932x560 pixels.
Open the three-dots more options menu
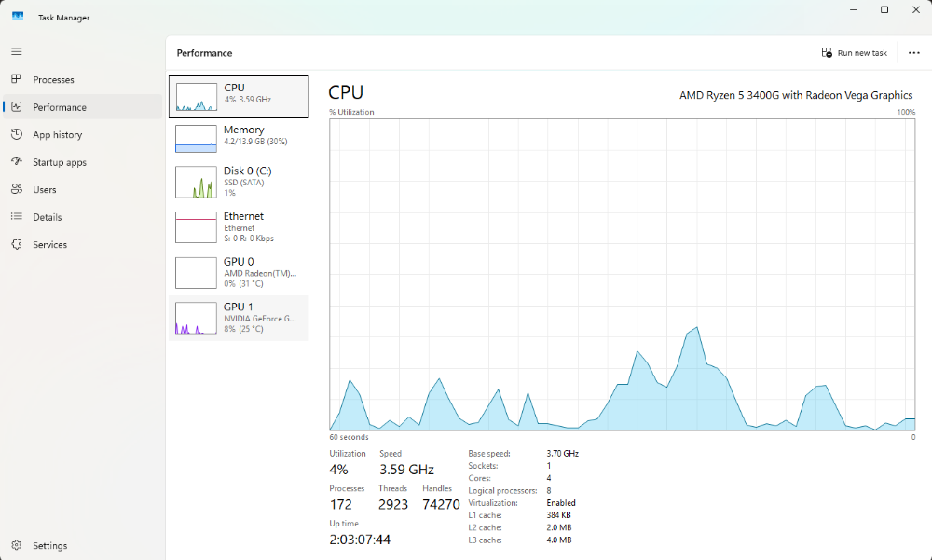point(914,53)
